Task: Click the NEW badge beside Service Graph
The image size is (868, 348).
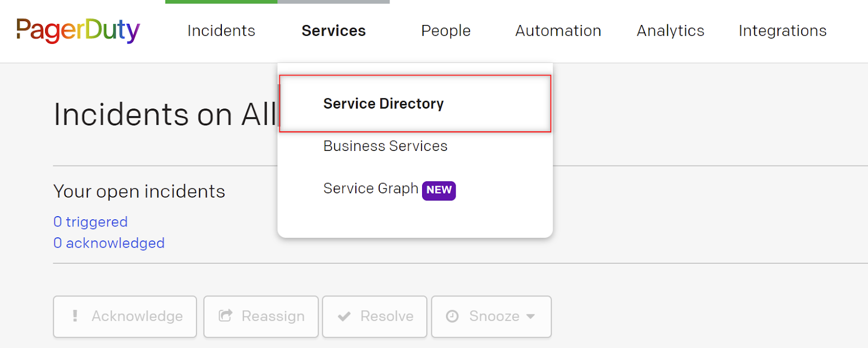Action: pos(438,191)
